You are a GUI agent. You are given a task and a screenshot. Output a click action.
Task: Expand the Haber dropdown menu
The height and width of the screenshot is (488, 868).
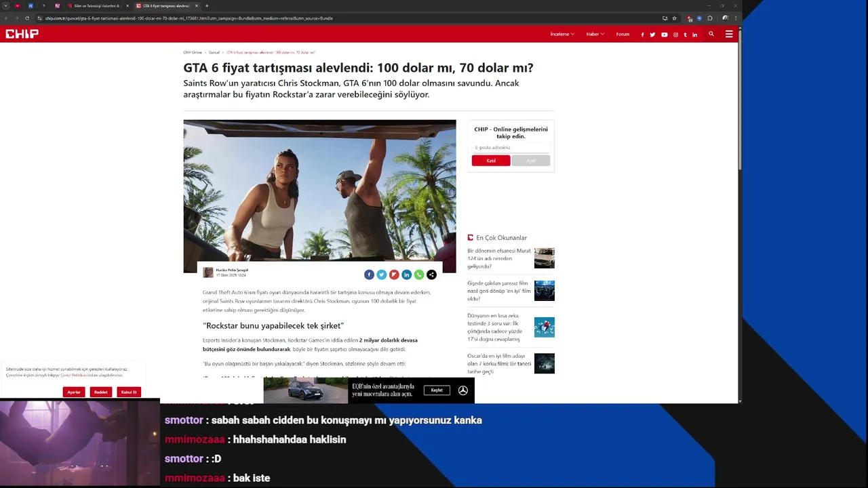tap(595, 34)
